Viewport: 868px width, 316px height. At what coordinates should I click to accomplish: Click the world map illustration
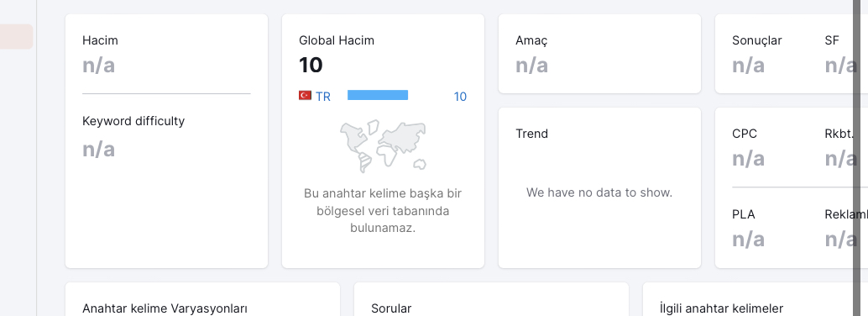point(383,145)
